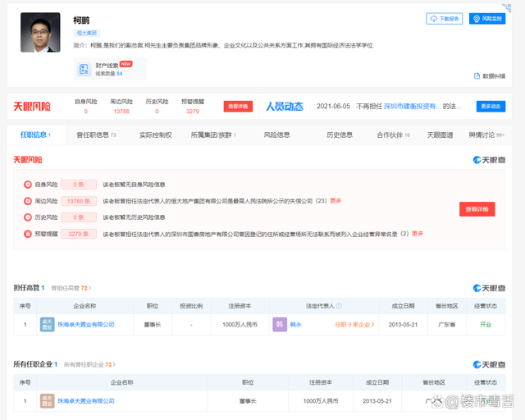Expand 所有曾任职企业 73 list

tap(89, 364)
